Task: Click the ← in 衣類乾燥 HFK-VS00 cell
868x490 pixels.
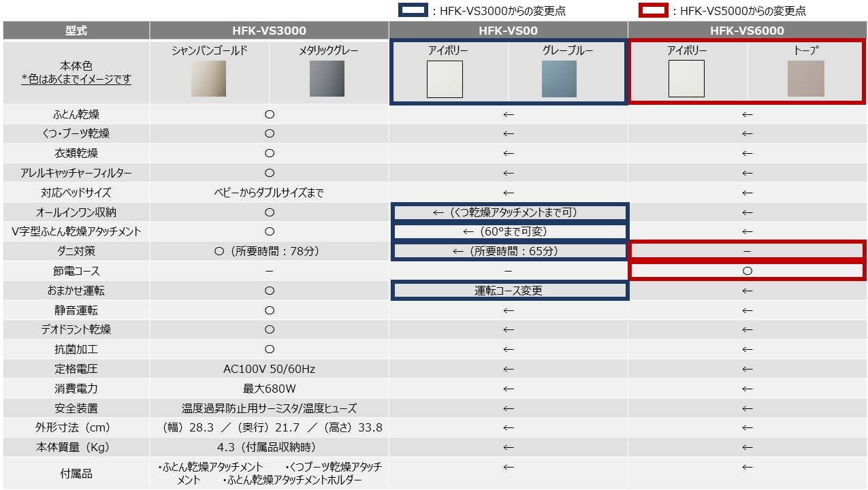Action: 508,153
